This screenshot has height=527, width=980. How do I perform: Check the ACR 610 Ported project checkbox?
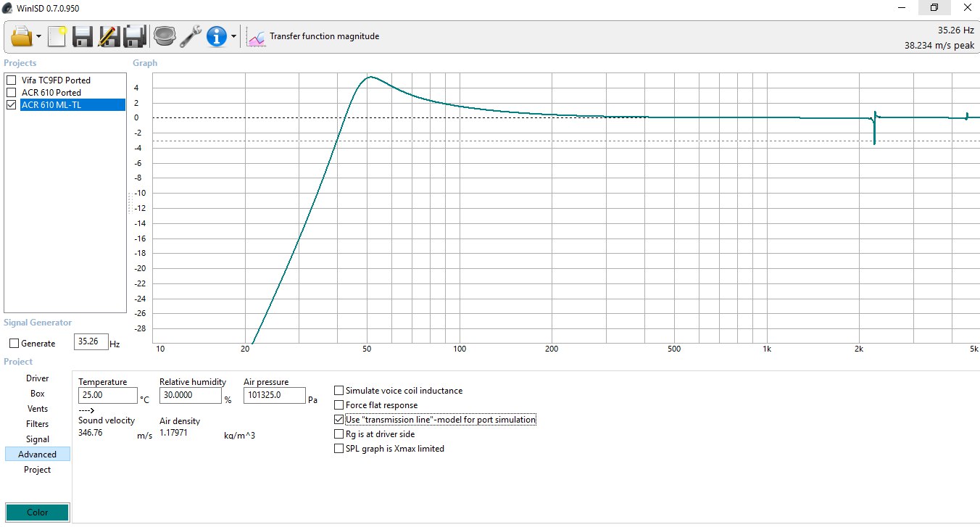(11, 92)
